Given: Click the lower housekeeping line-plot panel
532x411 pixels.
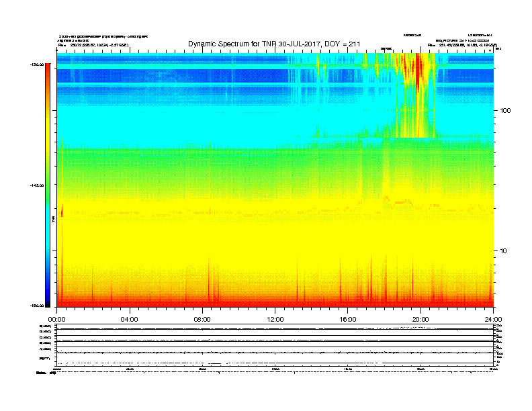Looking at the screenshot, I should tap(275, 345).
